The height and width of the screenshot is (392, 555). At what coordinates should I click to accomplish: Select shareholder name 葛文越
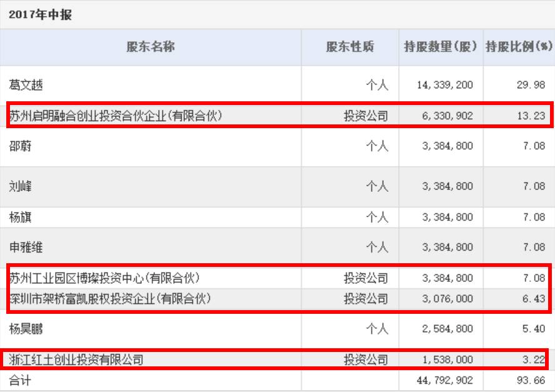pyautogui.click(x=26, y=85)
